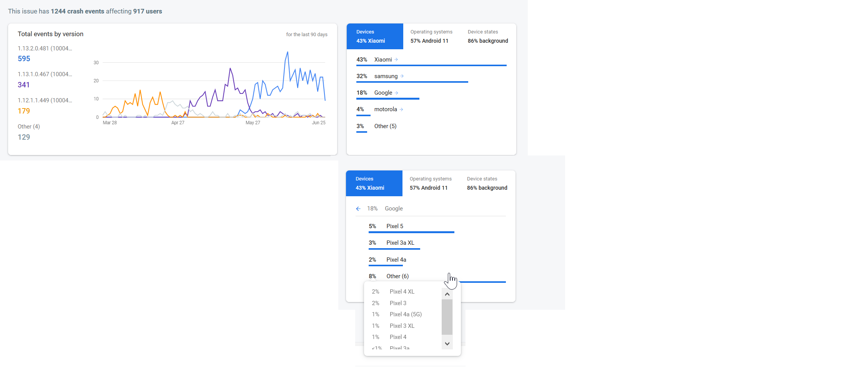This screenshot has width=868, height=374.
Task: Expand Other (6) Google devices
Action: coord(397,276)
